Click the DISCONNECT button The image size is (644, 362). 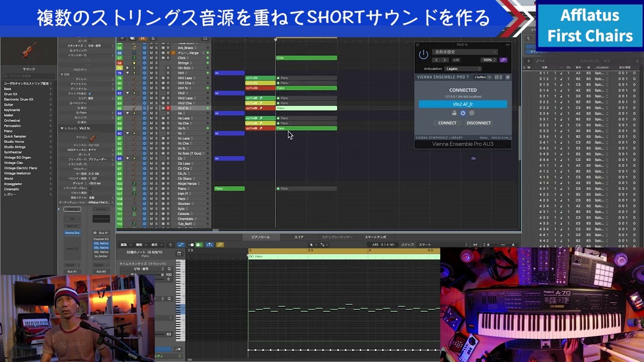coord(478,123)
